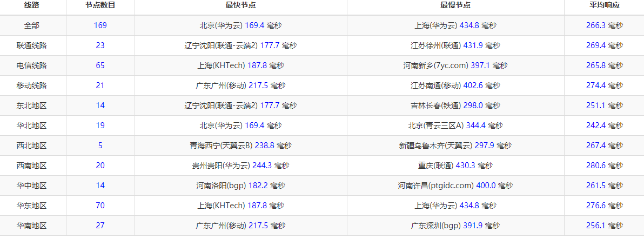644x238 pixels.
Task: Click slowest node 北京(青云三区A) 344.4 毫秒
Action: pos(455,126)
